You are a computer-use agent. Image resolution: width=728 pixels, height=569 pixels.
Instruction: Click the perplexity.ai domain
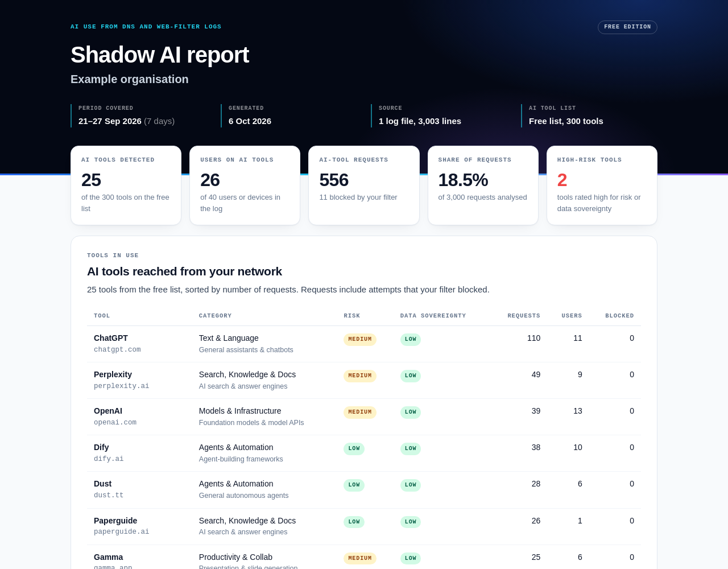tap(121, 386)
